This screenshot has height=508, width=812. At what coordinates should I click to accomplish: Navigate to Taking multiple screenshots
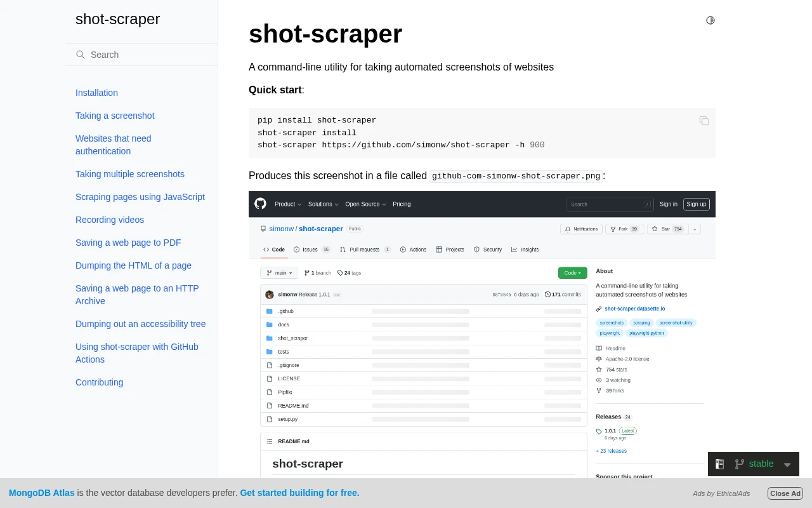pyautogui.click(x=130, y=174)
